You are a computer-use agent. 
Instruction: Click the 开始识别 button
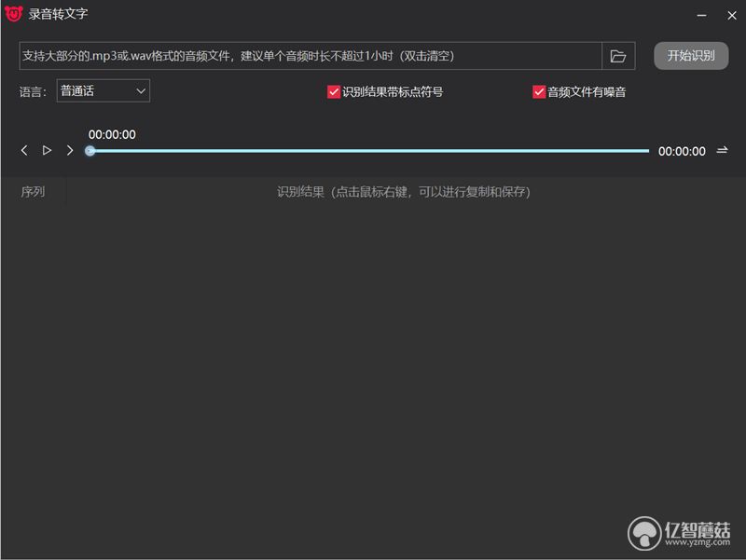(691, 56)
